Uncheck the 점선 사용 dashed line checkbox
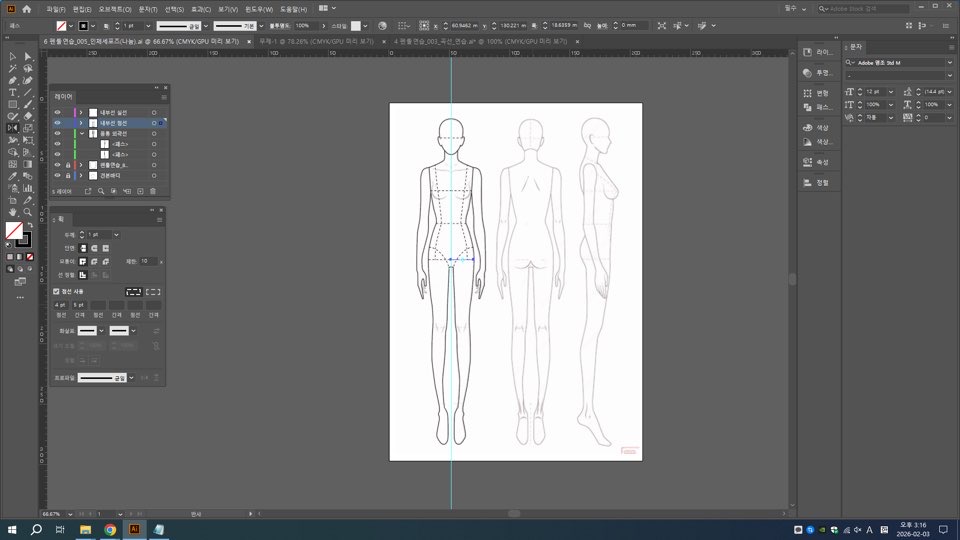Screen dimensions: 960x540 pyautogui.click(x=56, y=291)
